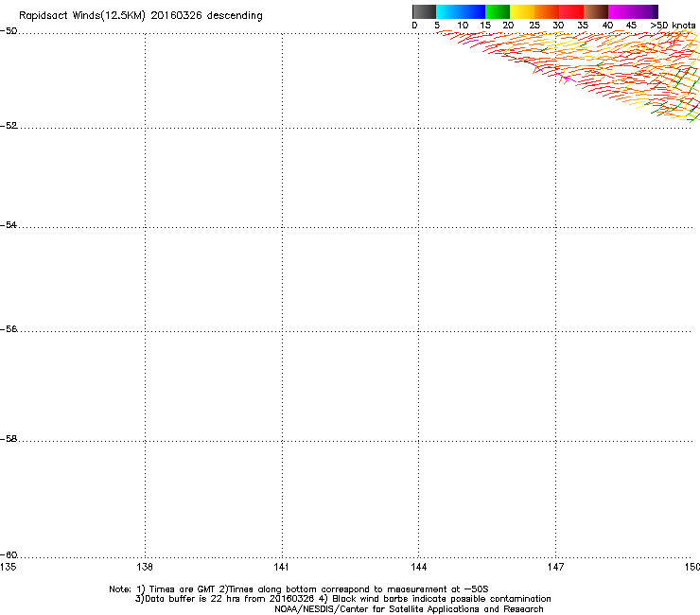700x615 pixels.
Task: Click the brown 35-40 knots legend segment
Action: click(596, 11)
